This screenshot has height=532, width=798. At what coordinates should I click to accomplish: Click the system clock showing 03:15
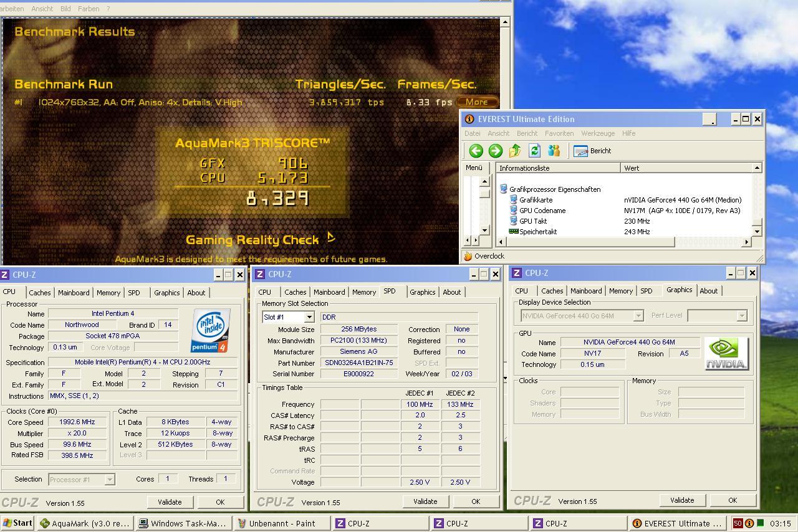point(781,524)
